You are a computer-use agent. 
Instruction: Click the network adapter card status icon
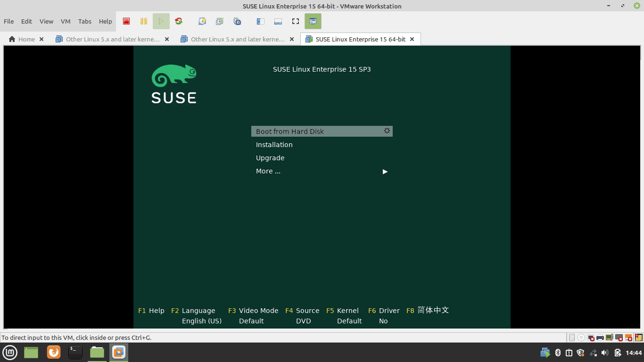point(610,337)
